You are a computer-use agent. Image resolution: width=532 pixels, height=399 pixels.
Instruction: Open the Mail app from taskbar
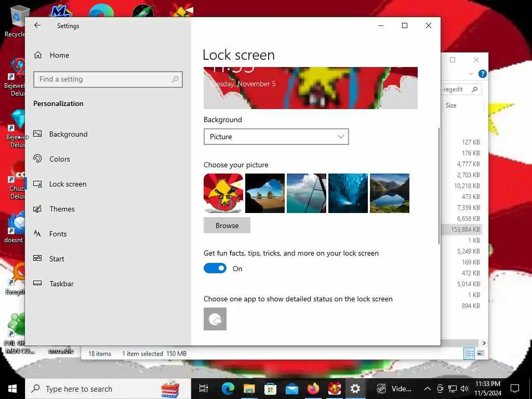[292, 389]
